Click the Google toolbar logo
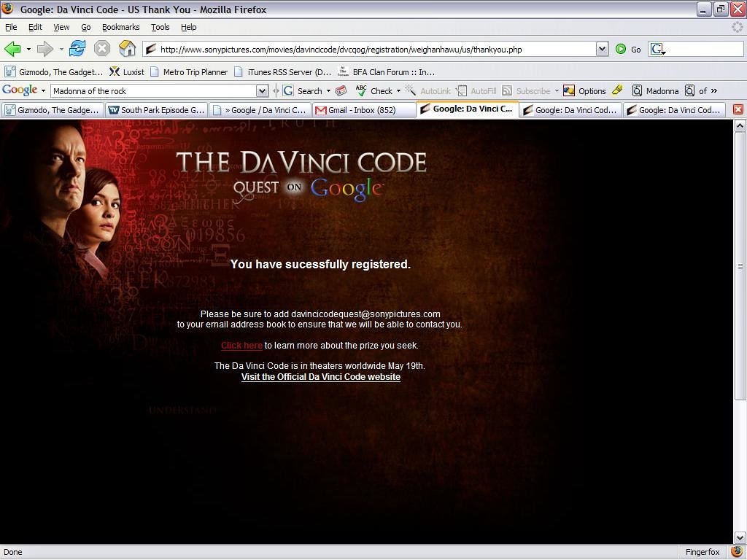 pos(20,90)
